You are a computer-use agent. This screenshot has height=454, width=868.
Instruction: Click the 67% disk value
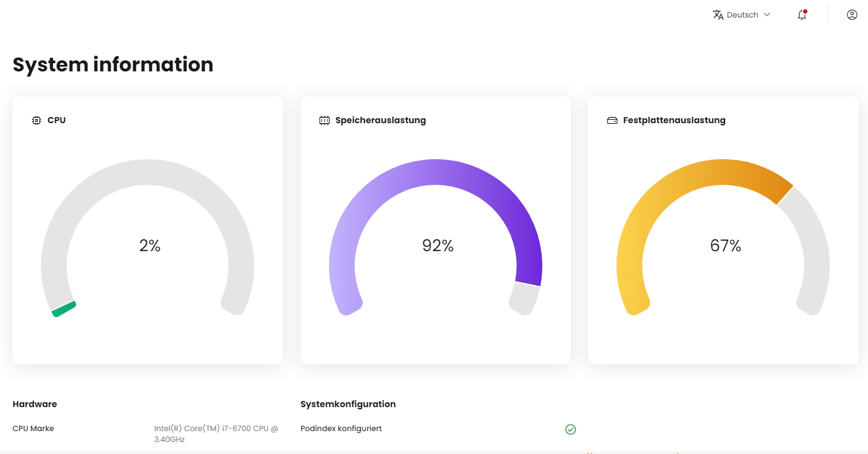tap(725, 246)
